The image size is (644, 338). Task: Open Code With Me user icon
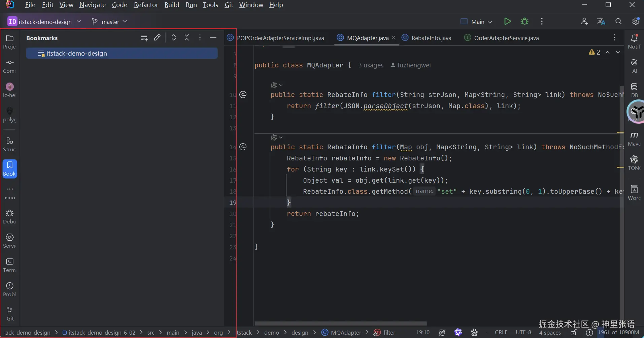click(x=584, y=22)
